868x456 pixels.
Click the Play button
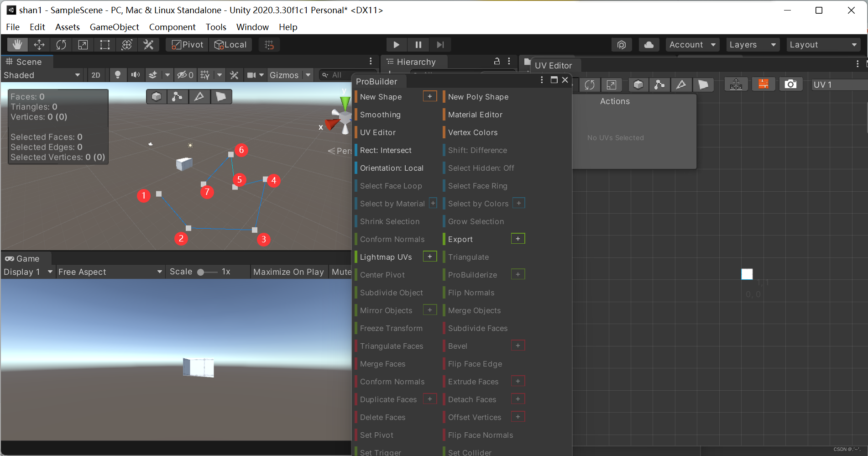coord(396,45)
